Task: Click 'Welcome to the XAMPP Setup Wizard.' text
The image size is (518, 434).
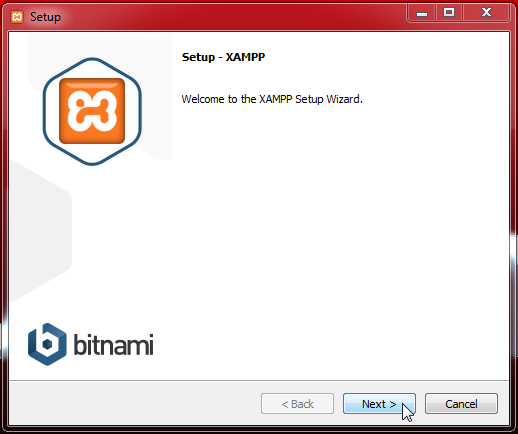Action: tap(272, 99)
